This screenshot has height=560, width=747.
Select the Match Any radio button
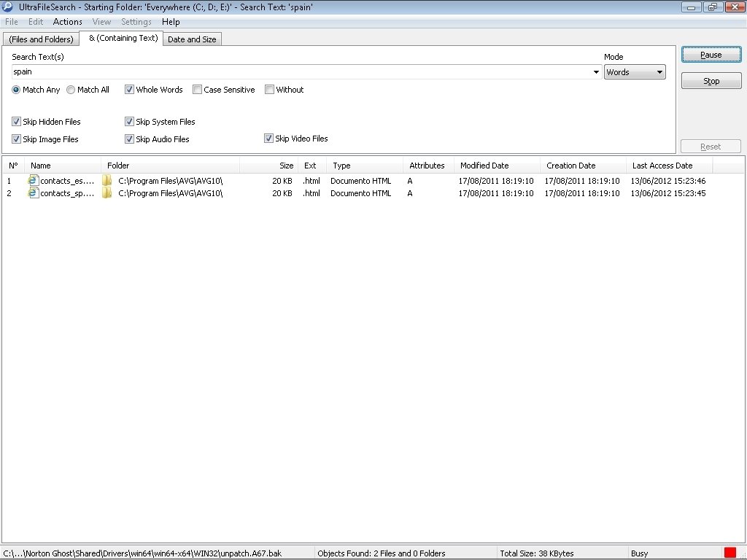tap(16, 90)
